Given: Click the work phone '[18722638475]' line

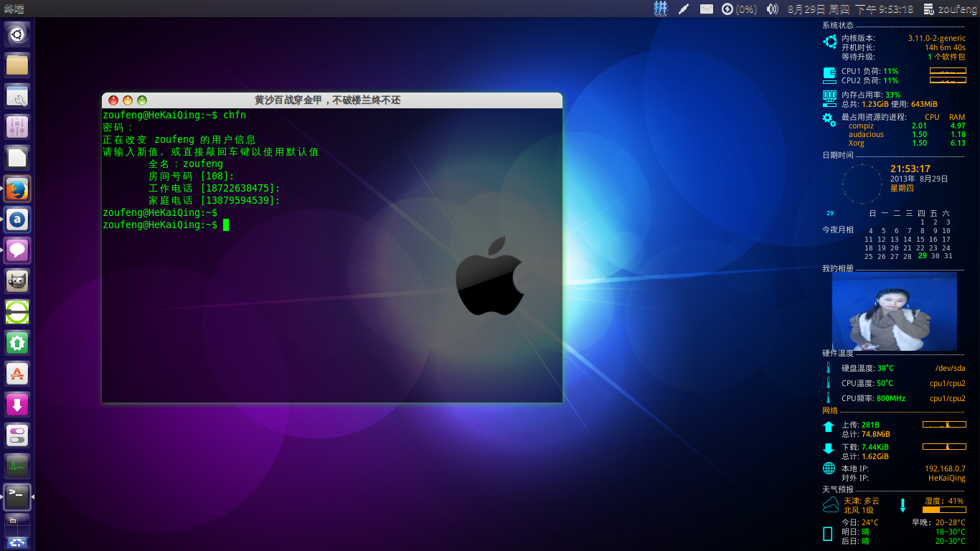Looking at the screenshot, I should [x=215, y=189].
